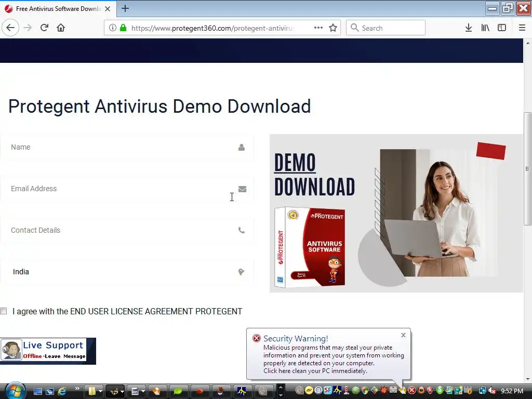This screenshot has height=399, width=532.
Task: Click the green dollar sign tray icon
Action: (x=440, y=390)
